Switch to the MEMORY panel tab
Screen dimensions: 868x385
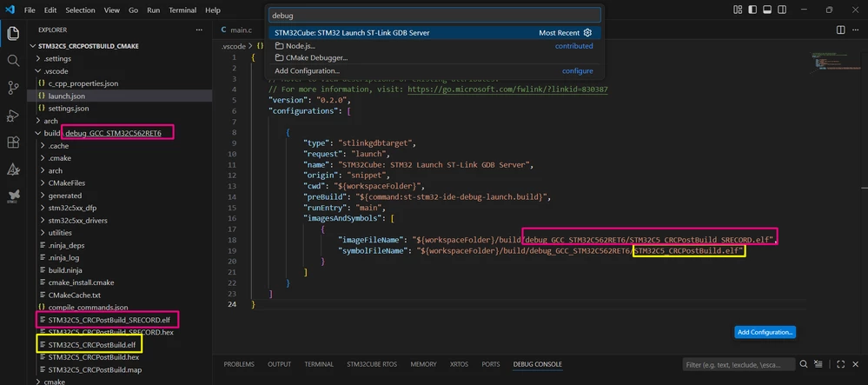(423, 364)
